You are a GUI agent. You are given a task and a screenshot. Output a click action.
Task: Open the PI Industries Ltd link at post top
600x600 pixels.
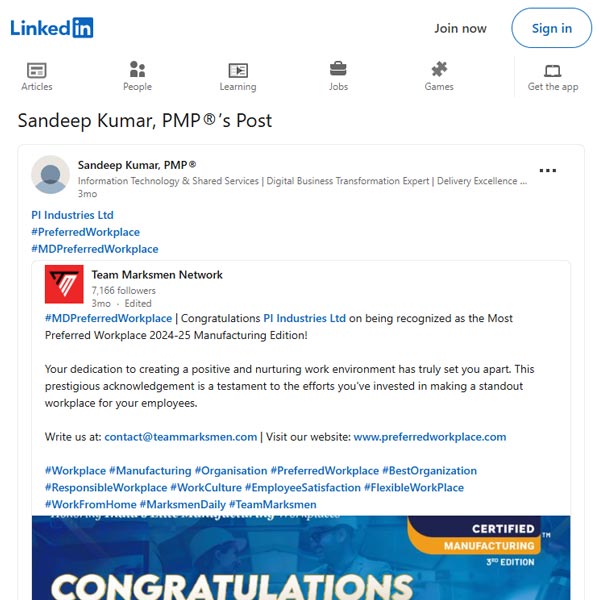[72, 215]
